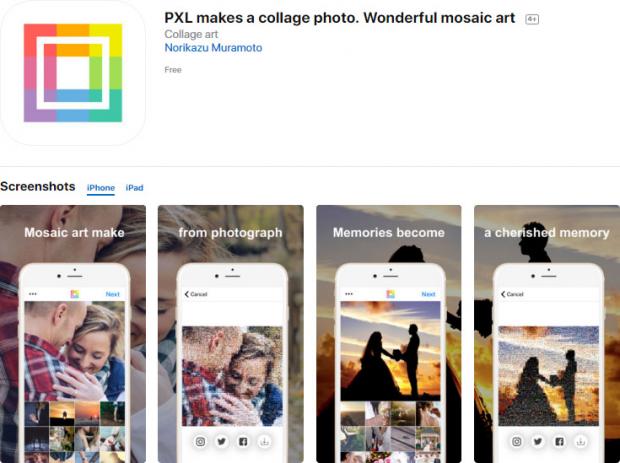Screen dimensions: 620x463
Task: Tap three-dots menu in 'Memories become' screenshot
Action: (x=349, y=294)
